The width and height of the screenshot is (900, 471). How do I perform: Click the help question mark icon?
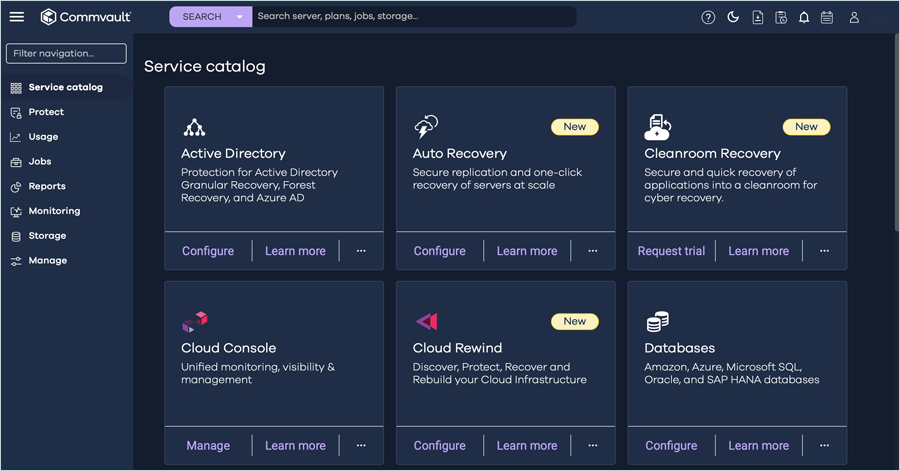pyautogui.click(x=708, y=17)
